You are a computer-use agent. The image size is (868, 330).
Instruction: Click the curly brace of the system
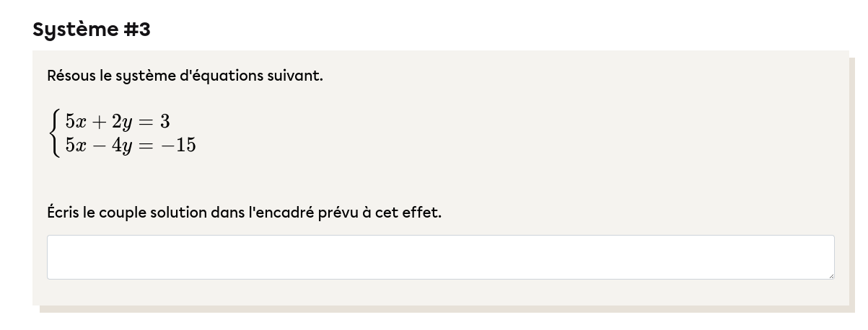click(x=54, y=133)
